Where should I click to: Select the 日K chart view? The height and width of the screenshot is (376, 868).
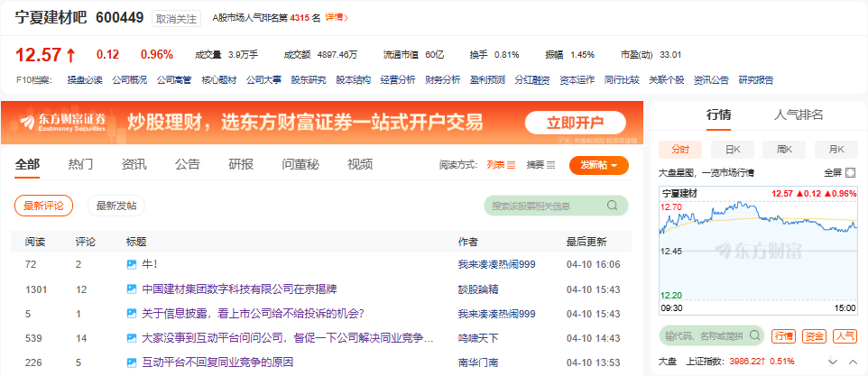pyautogui.click(x=733, y=150)
